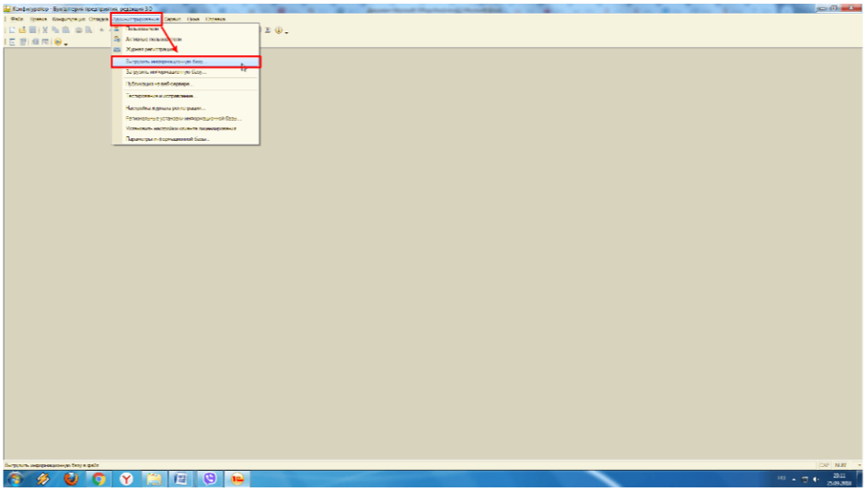Create a new document via toolbar icon
Screen dimensions: 868x491
point(12,29)
